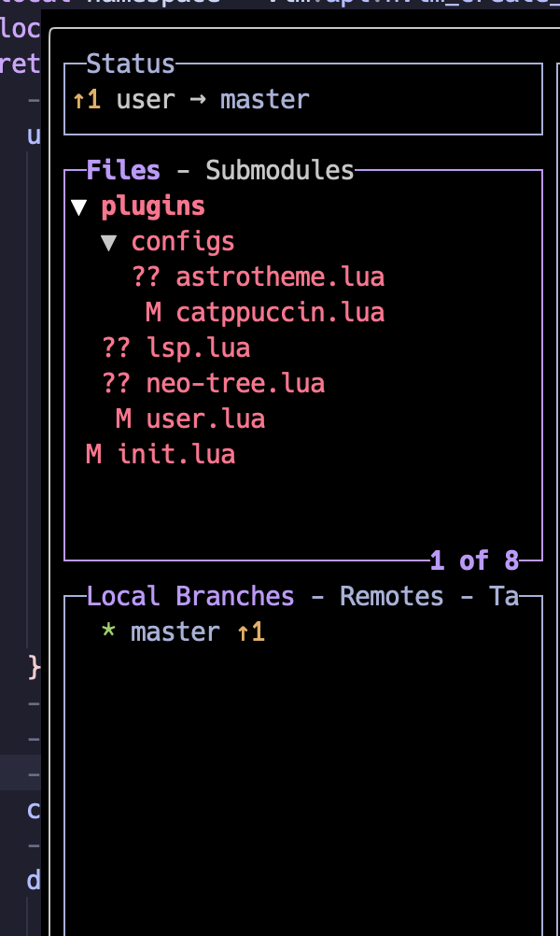Click the M marker beside init.lua
The image size is (560, 936).
(92, 453)
